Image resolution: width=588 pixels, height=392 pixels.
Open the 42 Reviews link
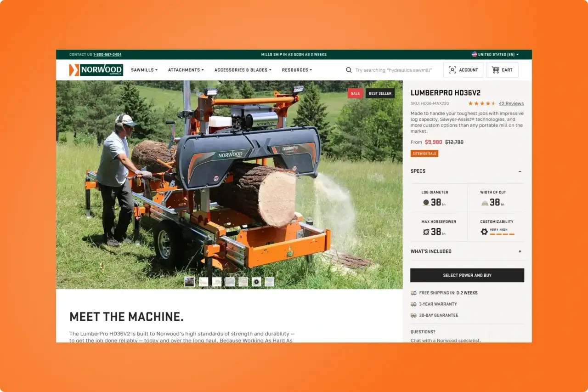tap(511, 103)
